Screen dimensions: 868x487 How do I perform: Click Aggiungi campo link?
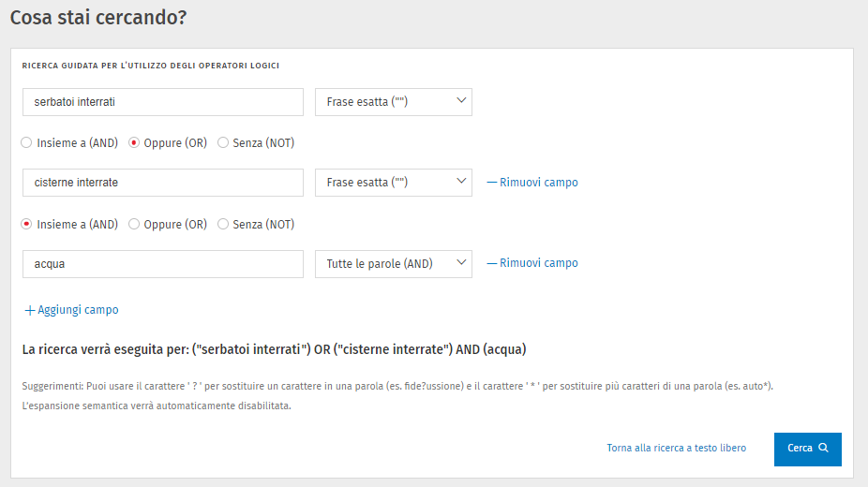(78, 310)
